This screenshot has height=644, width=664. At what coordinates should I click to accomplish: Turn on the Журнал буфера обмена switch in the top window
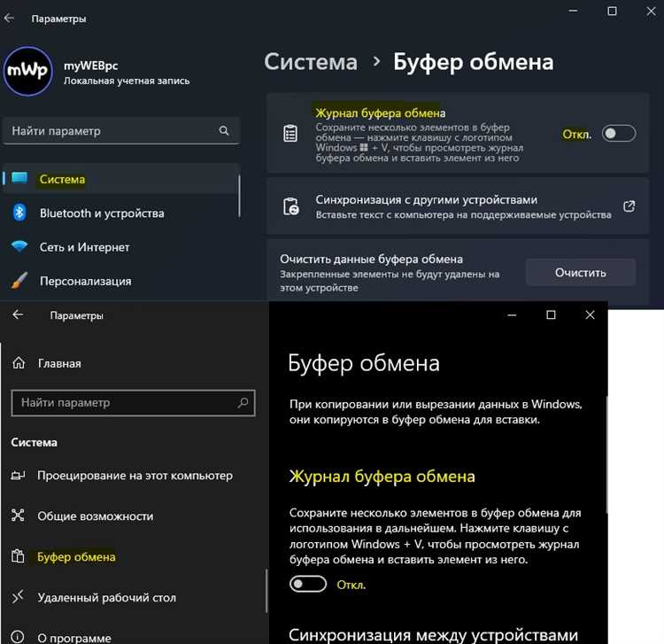619,134
